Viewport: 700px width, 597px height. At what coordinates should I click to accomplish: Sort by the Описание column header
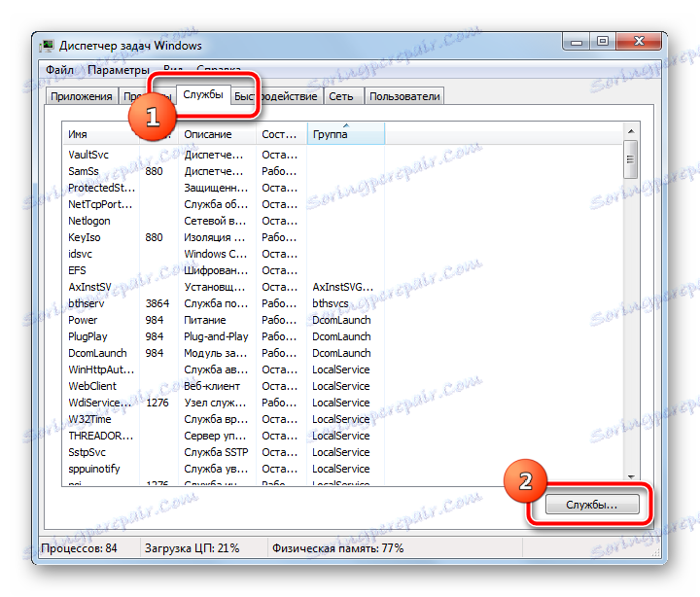(x=217, y=134)
